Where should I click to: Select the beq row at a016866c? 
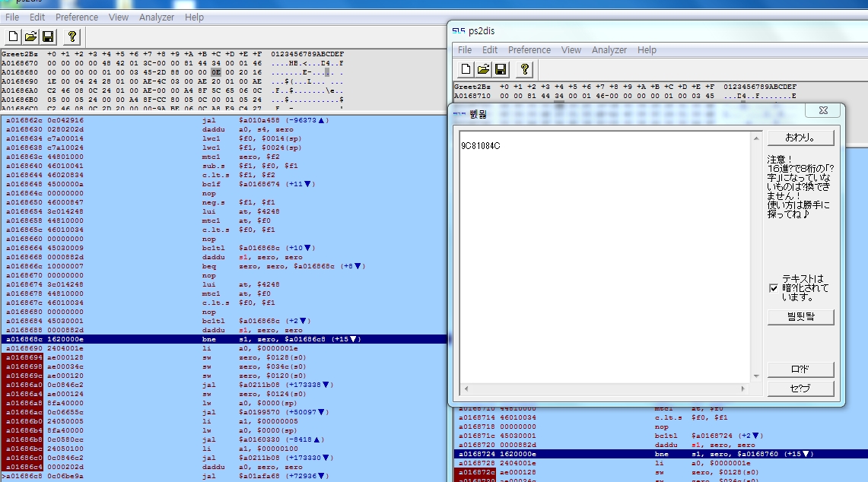(224, 266)
